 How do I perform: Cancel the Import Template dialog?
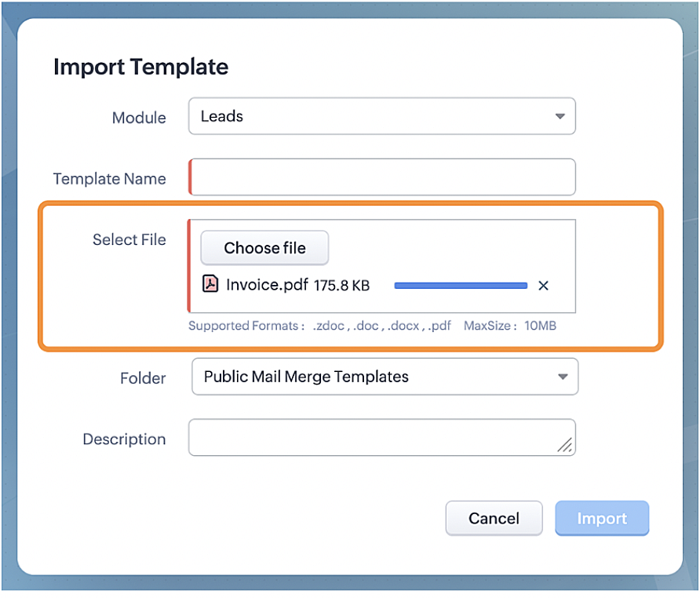[494, 518]
